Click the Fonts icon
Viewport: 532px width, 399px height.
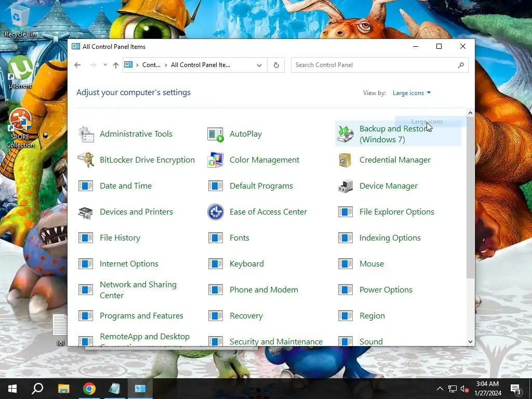(216, 238)
